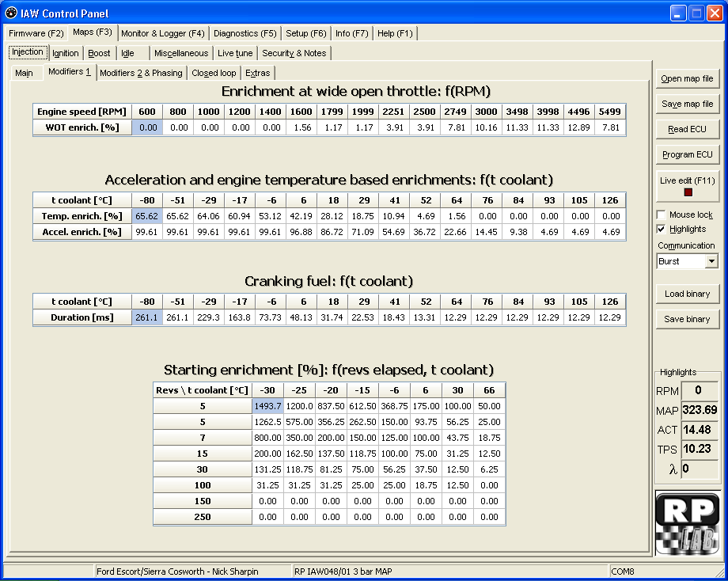Click the RPM highlight value field
728x581 pixels.
coord(699,390)
